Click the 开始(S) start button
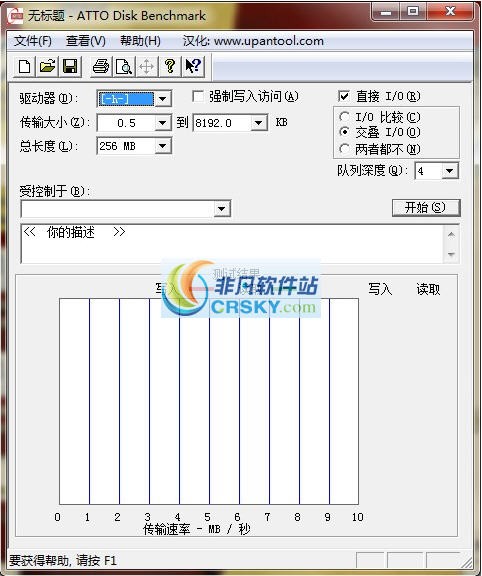 click(x=426, y=208)
